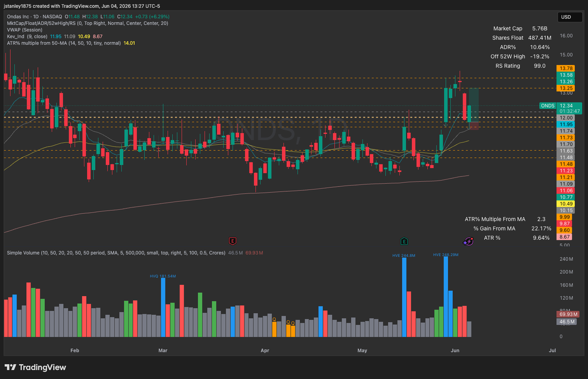Click the Off 52W High -19.2% value
Screen dimensions: 588x379
pyautogui.click(x=540, y=56)
